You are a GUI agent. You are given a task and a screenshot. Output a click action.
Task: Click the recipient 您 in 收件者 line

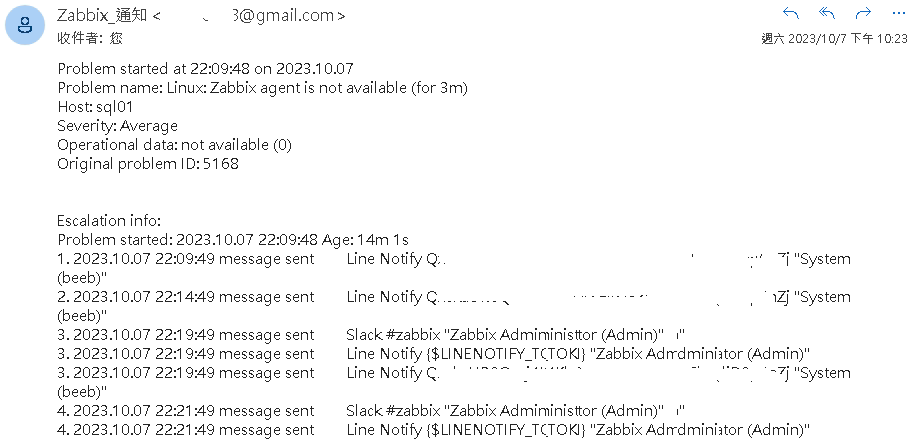tap(116, 38)
